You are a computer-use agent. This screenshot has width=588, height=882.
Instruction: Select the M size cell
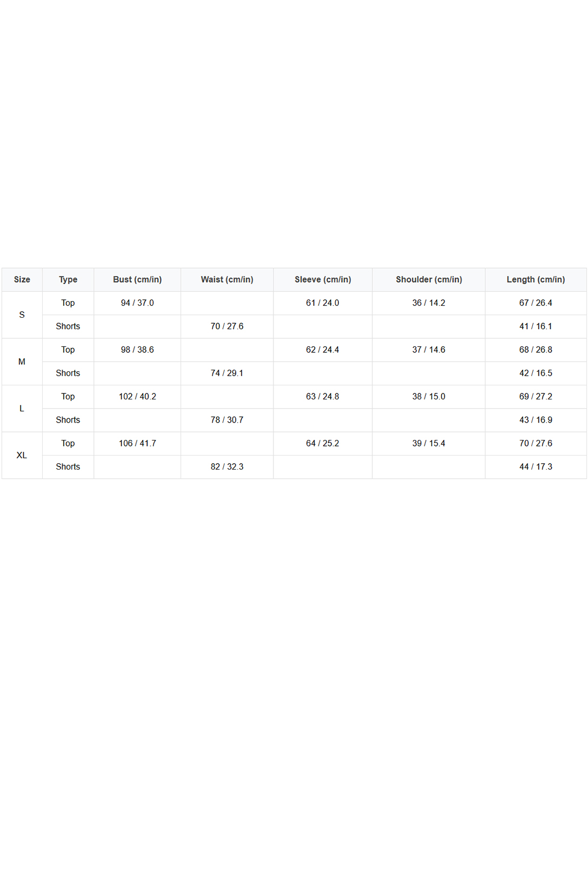[x=22, y=362]
